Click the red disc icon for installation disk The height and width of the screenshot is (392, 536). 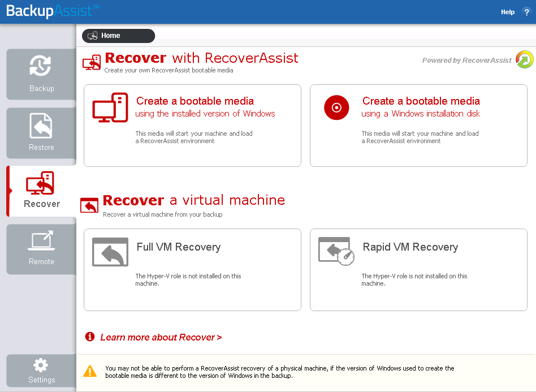(336, 107)
